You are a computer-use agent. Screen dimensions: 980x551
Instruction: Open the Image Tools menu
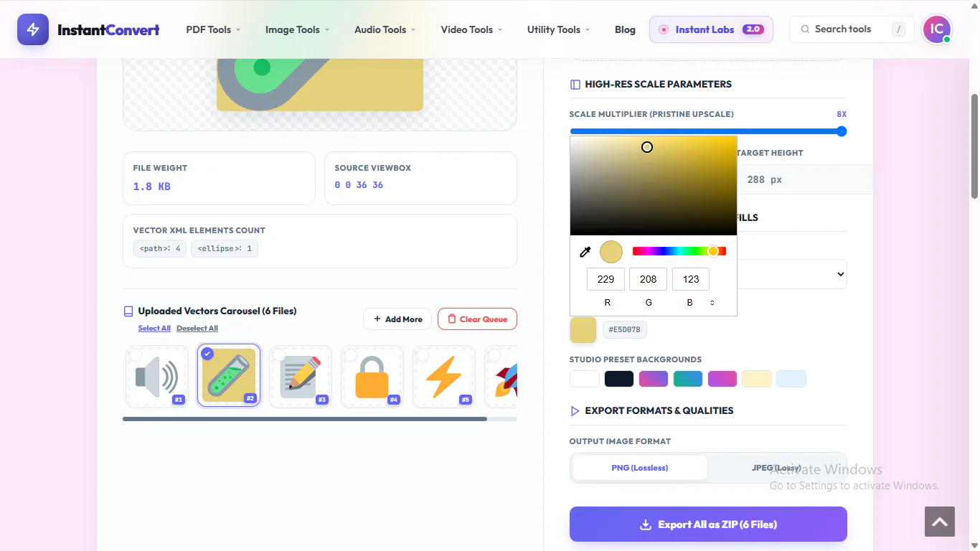click(x=297, y=29)
